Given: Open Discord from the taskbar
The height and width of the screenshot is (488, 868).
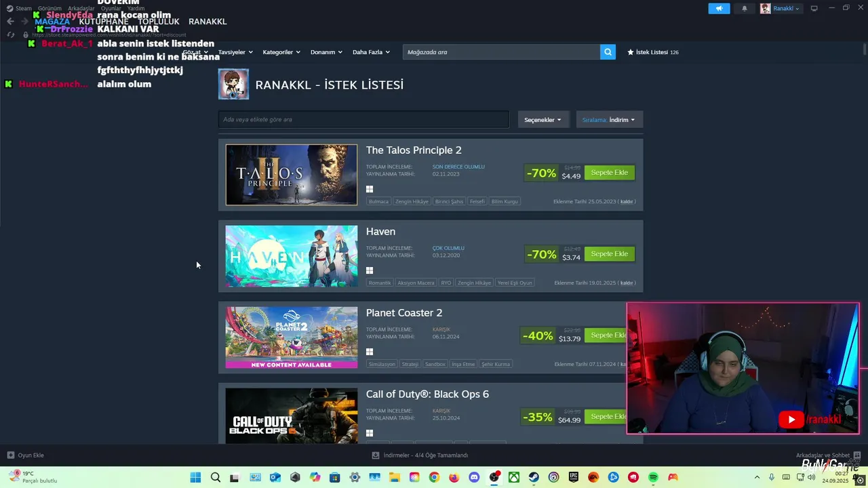Looking at the screenshot, I should coord(474,477).
